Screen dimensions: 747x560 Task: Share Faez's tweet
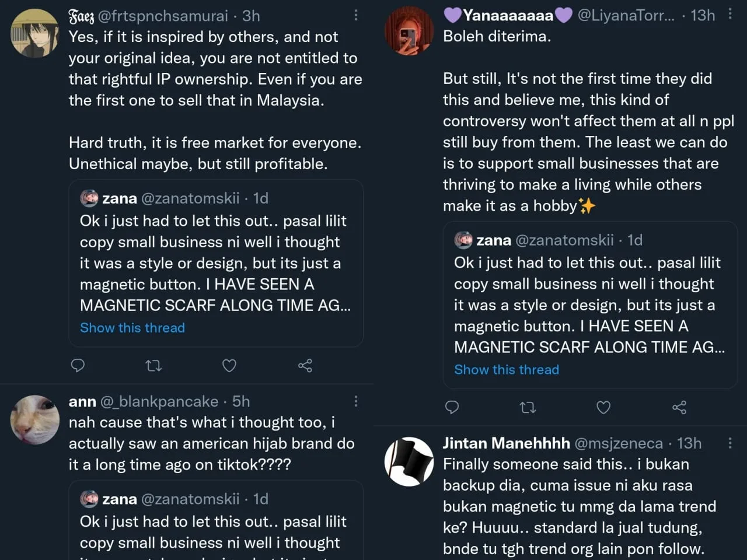(x=305, y=366)
